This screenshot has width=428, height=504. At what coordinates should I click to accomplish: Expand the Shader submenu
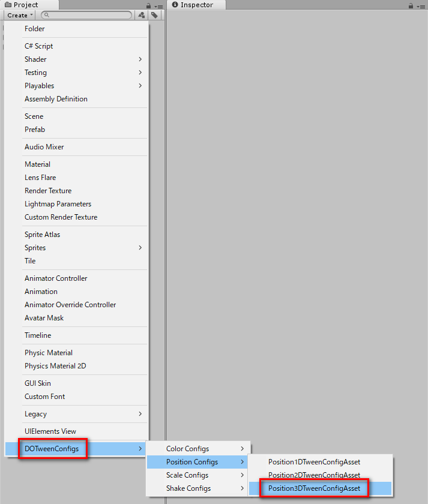pyautogui.click(x=76, y=59)
